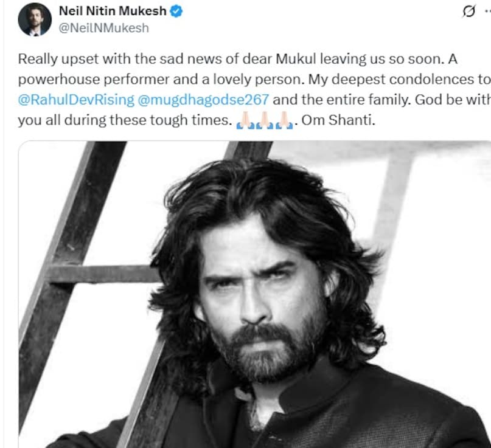491x448 pixels.
Task: Open the Grok explain-post icon
Action: (468, 12)
